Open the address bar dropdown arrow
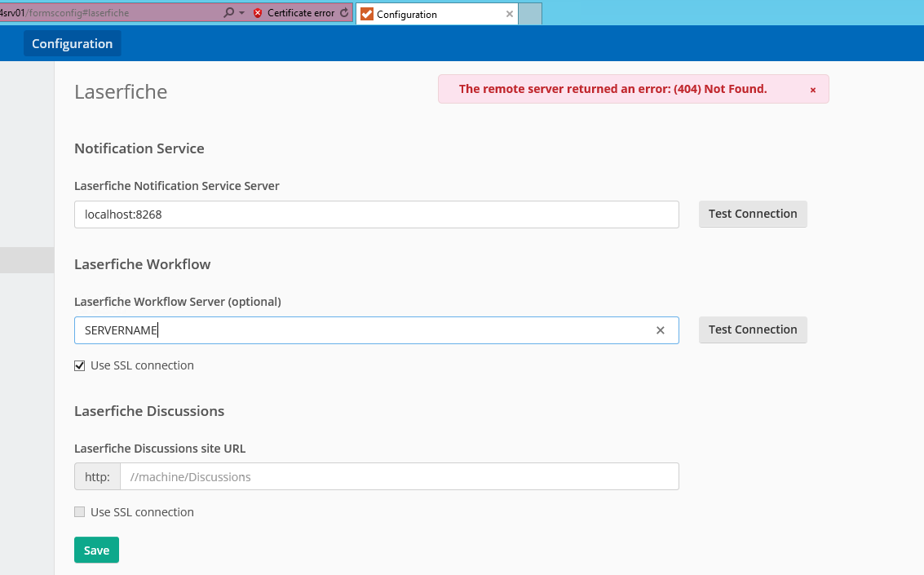This screenshot has width=924, height=575. click(241, 13)
